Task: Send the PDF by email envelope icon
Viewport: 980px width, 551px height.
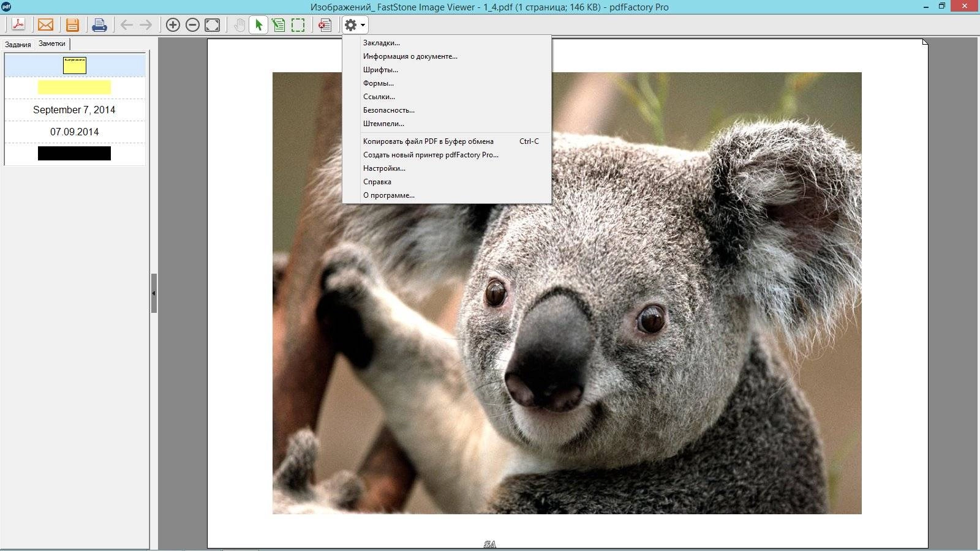Action: point(45,25)
